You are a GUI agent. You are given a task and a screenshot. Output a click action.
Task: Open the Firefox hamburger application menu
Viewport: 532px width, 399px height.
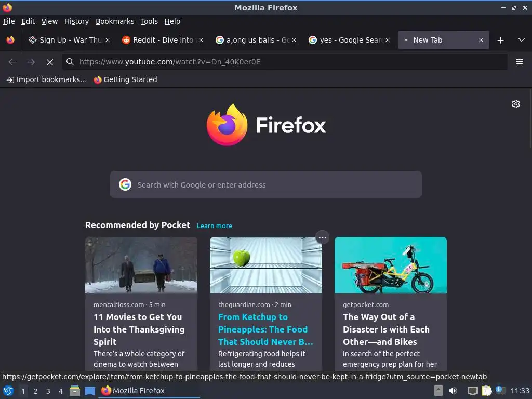pyautogui.click(x=519, y=62)
